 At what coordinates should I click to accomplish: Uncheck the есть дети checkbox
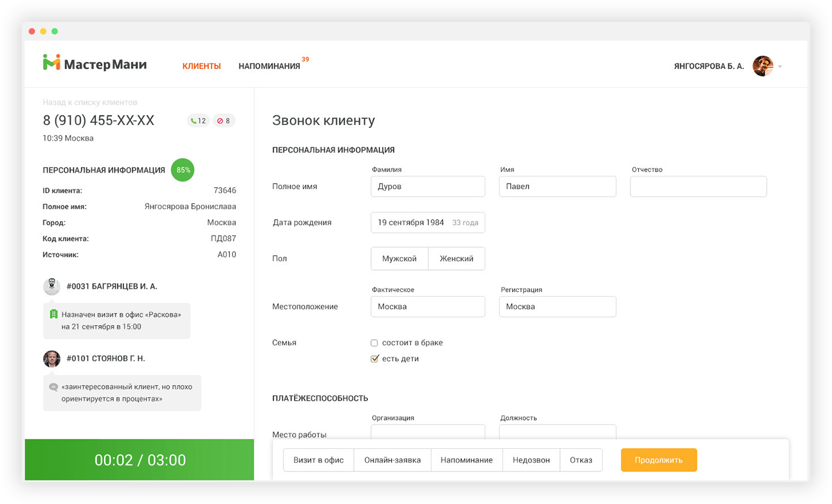pyautogui.click(x=374, y=359)
